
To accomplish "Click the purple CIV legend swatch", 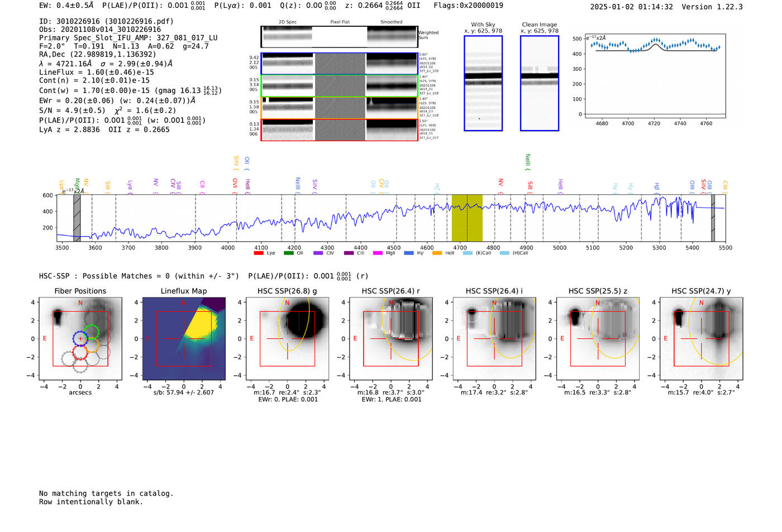I will pos(318,253).
